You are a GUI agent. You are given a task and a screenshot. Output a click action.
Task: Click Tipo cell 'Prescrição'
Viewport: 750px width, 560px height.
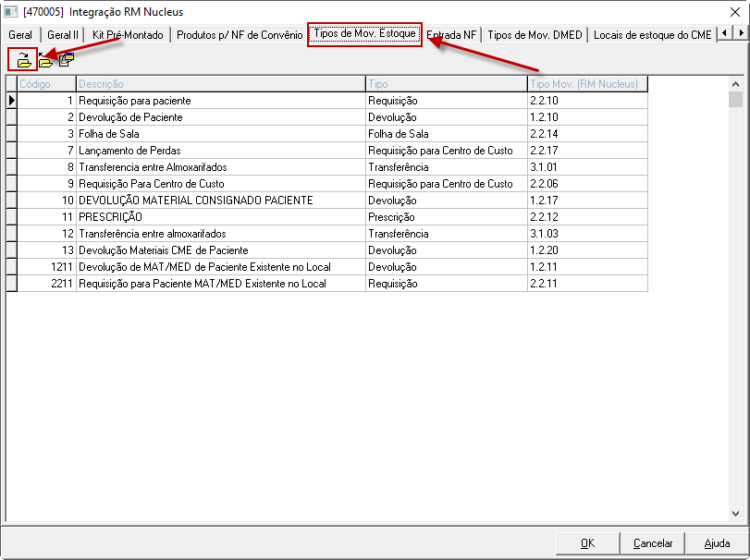[x=447, y=217]
